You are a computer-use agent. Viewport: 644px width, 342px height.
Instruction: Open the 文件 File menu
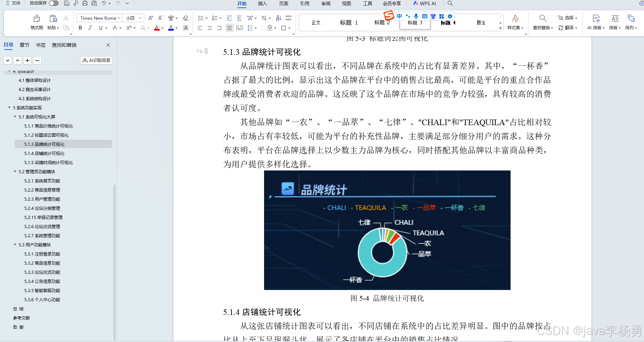click(x=13, y=3)
